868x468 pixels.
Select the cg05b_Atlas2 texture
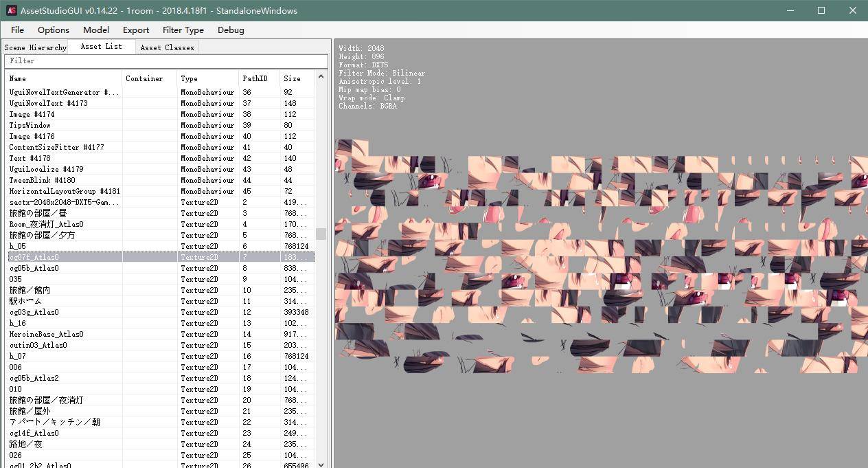(160, 378)
